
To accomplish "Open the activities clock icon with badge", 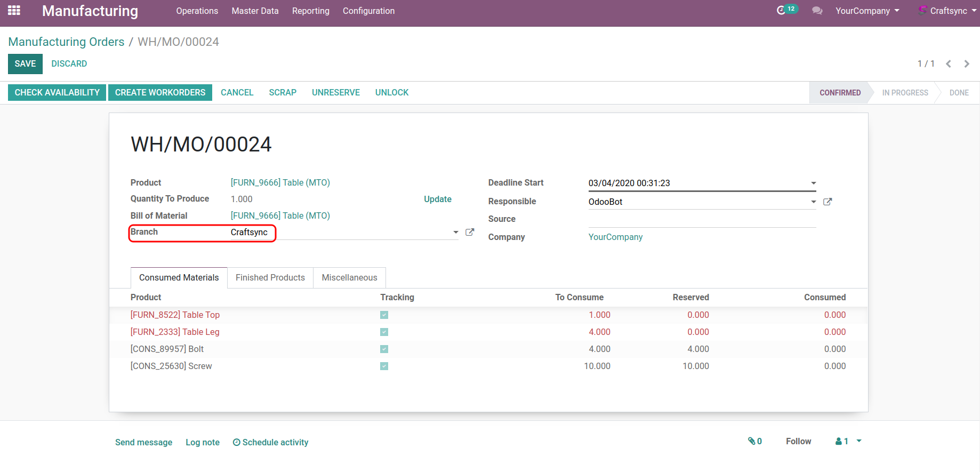I will click(x=782, y=10).
